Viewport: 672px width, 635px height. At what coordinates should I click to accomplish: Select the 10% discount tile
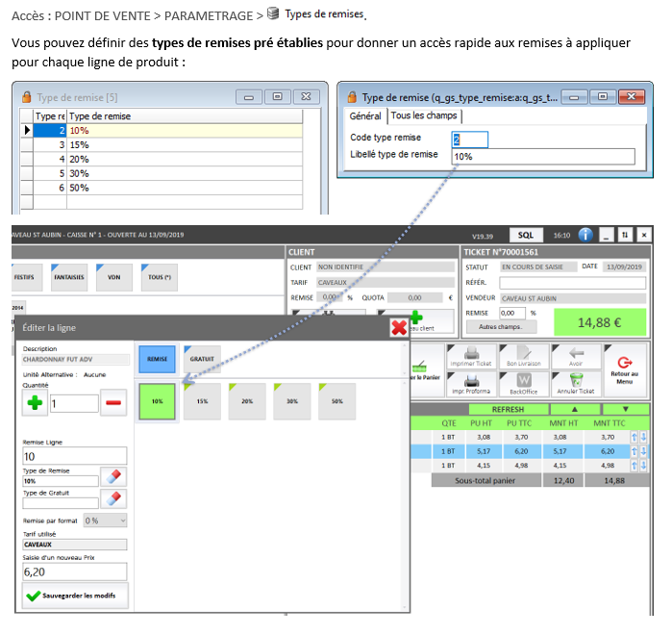156,401
